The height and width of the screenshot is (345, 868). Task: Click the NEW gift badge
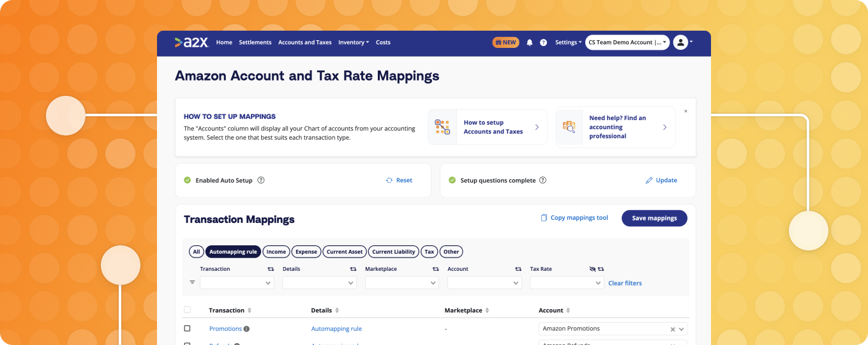[x=505, y=42]
